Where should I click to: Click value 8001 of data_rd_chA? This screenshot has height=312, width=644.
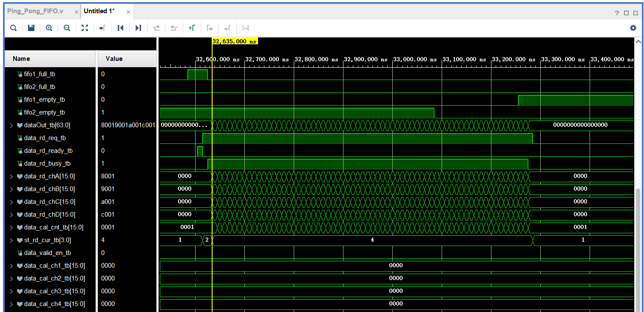click(108, 176)
